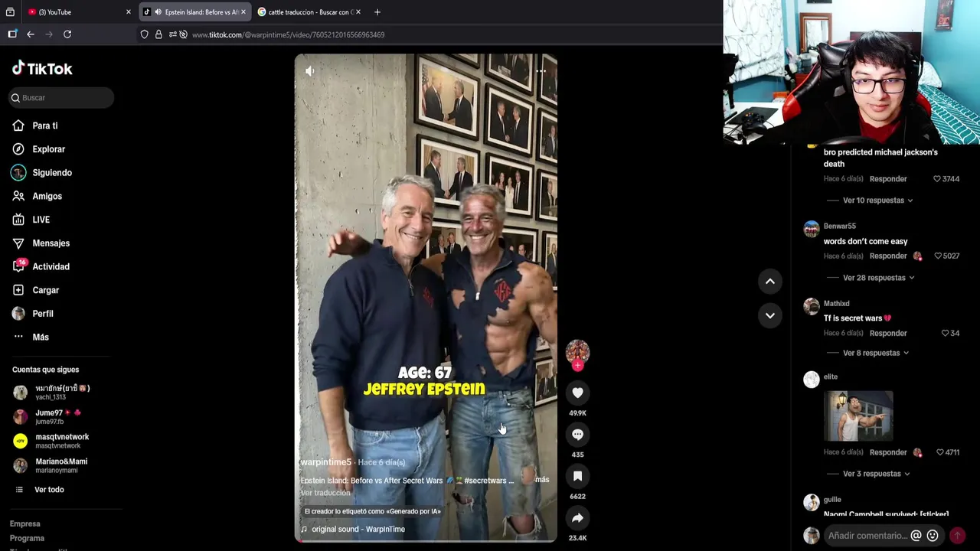Viewport: 980px width, 551px height.
Task: Reply to Benwar55 comment
Action: (888, 256)
